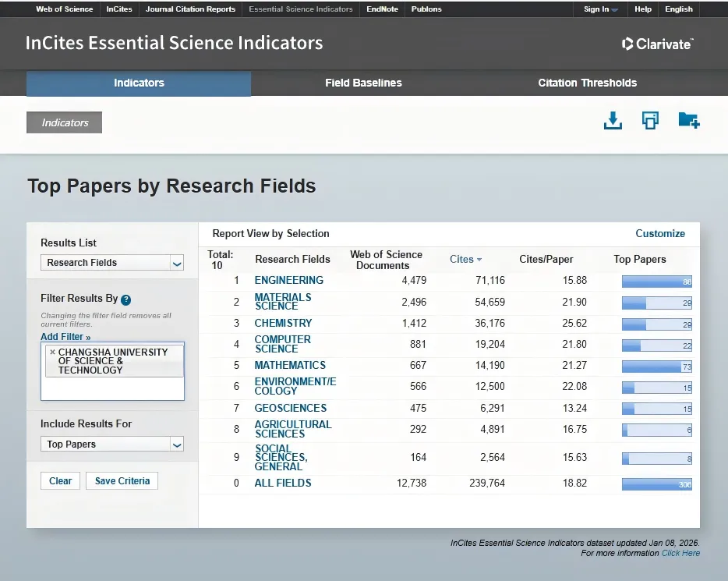Screen dimensions: 728x581
Task: Open the ALL FIELDS row link
Action: [283, 483]
